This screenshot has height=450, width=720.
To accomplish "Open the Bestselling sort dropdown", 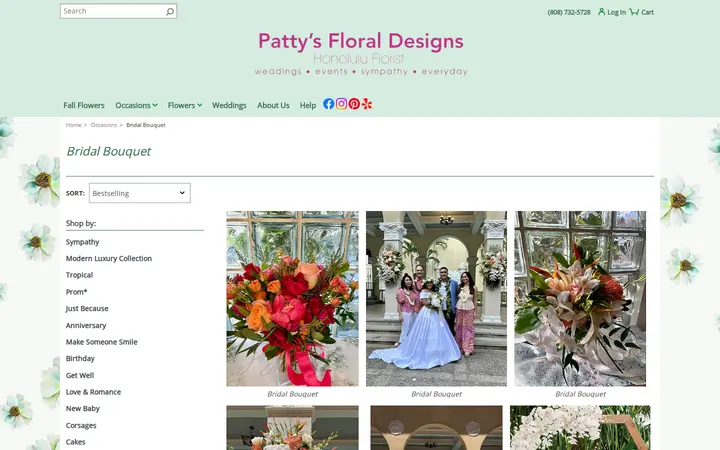I will [140, 193].
